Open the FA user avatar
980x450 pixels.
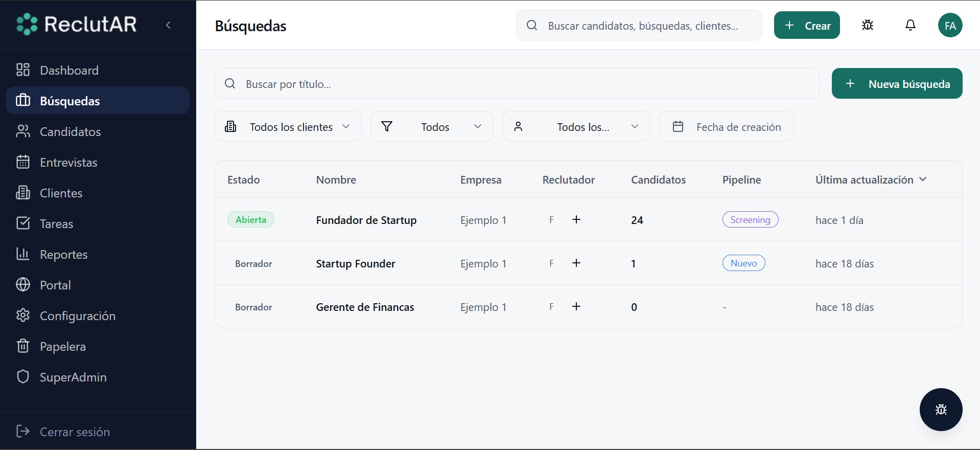tap(950, 26)
